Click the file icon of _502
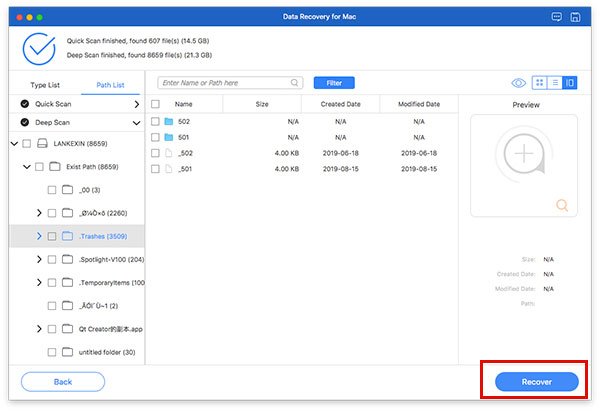 tap(168, 153)
